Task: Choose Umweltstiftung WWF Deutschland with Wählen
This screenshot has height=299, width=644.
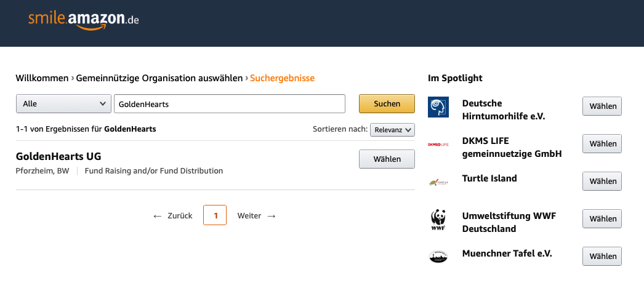Action: (x=602, y=218)
